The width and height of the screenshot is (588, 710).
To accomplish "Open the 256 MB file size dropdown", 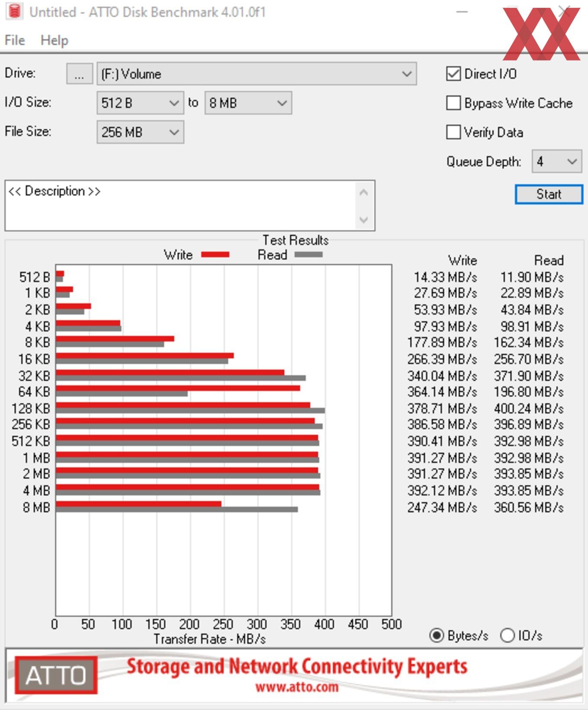I will (x=141, y=132).
